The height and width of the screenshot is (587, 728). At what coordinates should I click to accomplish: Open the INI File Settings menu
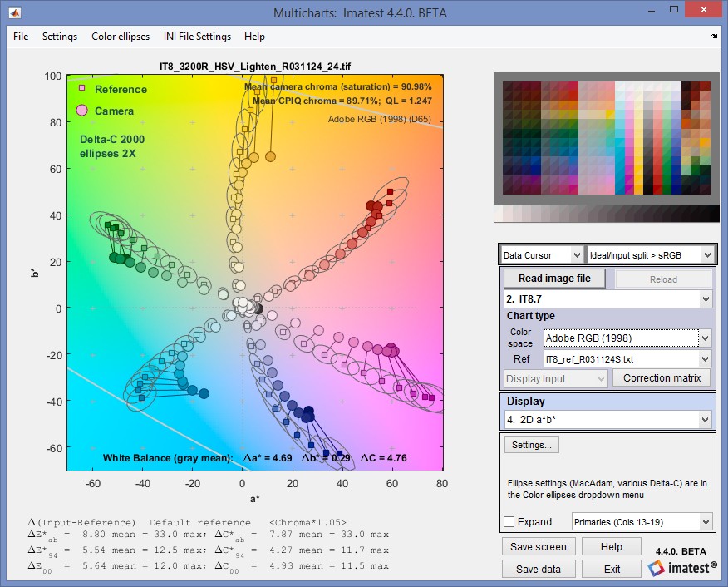[197, 37]
